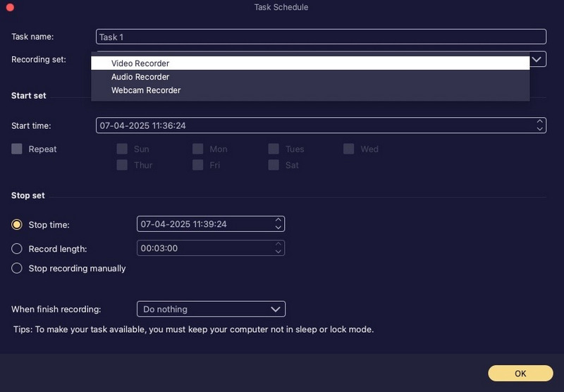
Task: Choose Stop recording manually option
Action: [x=17, y=268]
